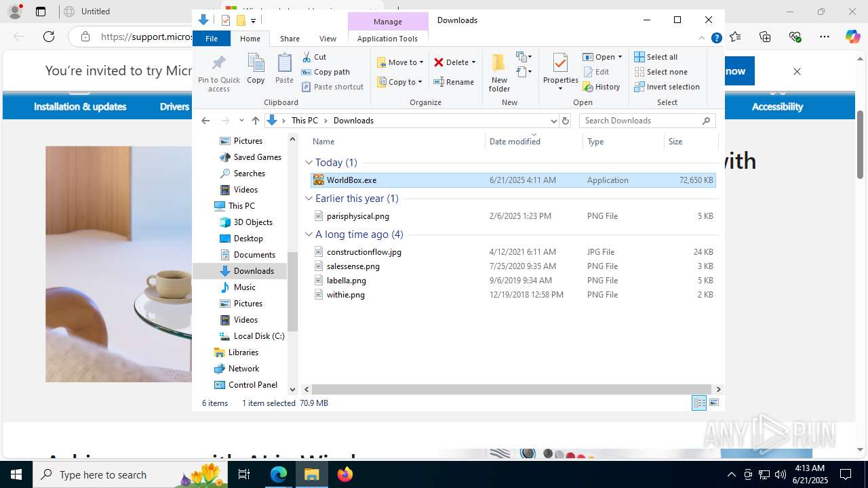The width and height of the screenshot is (868, 488).
Task: Collapse the Earlier this year group
Action: [x=309, y=199]
